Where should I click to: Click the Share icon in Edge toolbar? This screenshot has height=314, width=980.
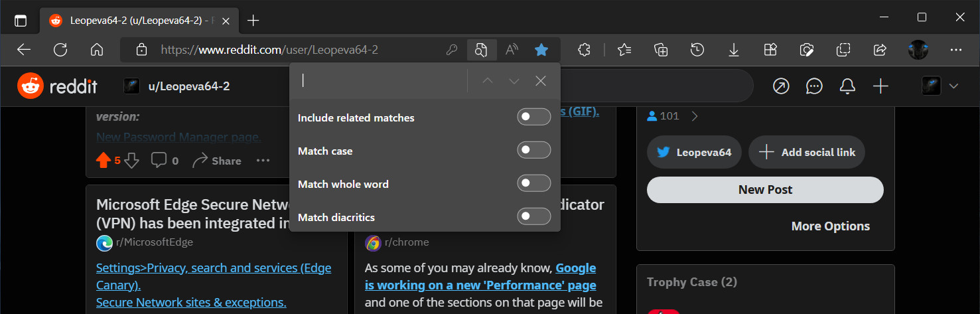[880, 50]
